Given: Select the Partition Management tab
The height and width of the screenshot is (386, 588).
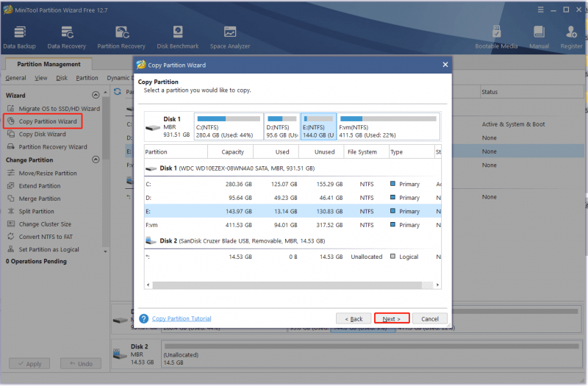Looking at the screenshot, I should 49,64.
